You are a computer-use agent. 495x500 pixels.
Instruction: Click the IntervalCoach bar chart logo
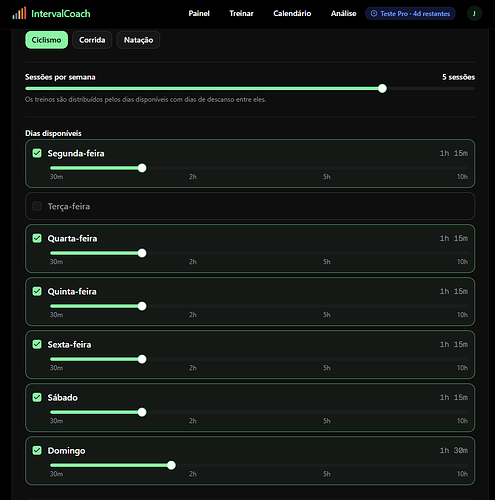(x=19, y=13)
